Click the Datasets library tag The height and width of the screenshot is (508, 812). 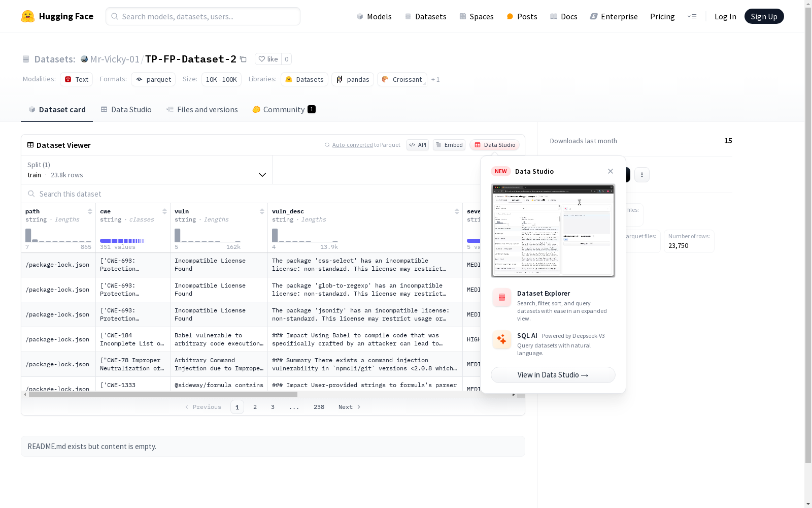304,79
